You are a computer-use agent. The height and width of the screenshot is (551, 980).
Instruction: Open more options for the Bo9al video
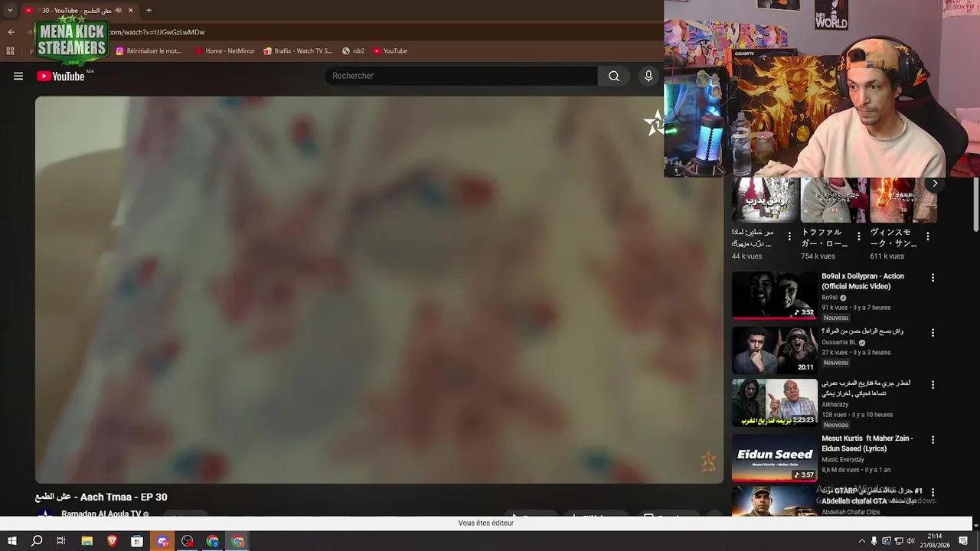pos(933,278)
